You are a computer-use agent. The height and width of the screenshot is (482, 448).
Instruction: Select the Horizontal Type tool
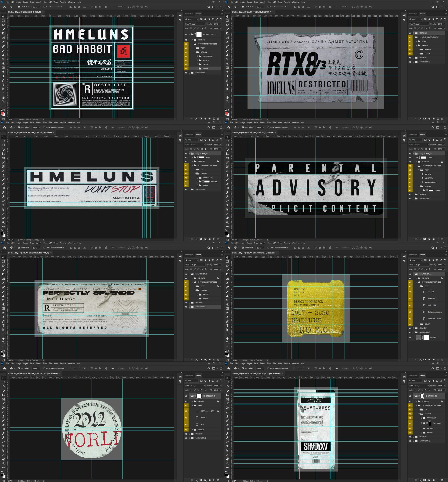[x=3, y=85]
